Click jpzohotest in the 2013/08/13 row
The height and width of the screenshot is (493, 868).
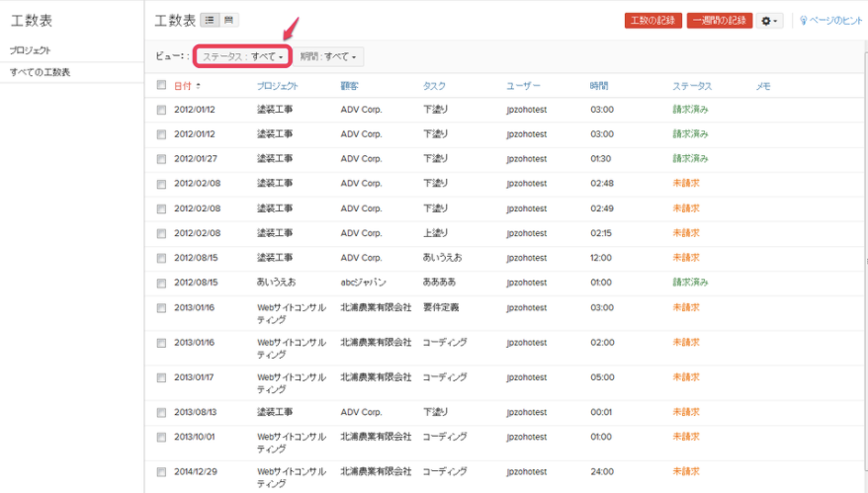[x=527, y=412]
